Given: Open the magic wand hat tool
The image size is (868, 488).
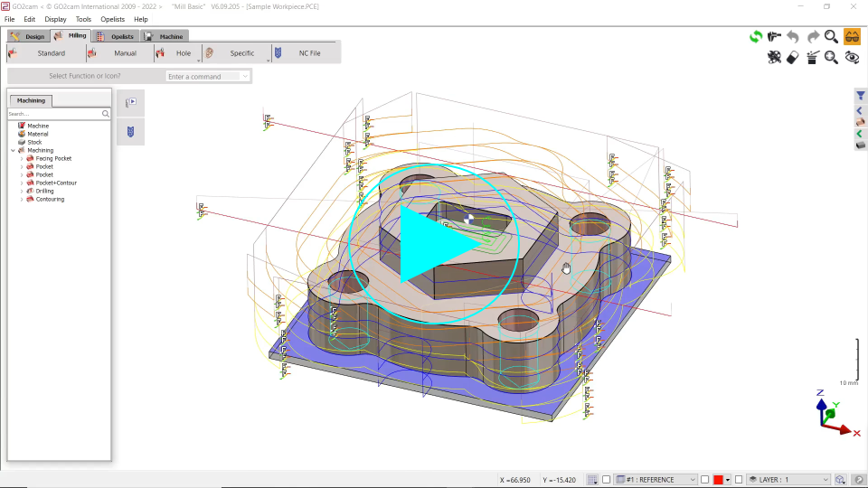Looking at the screenshot, I should (x=812, y=57).
